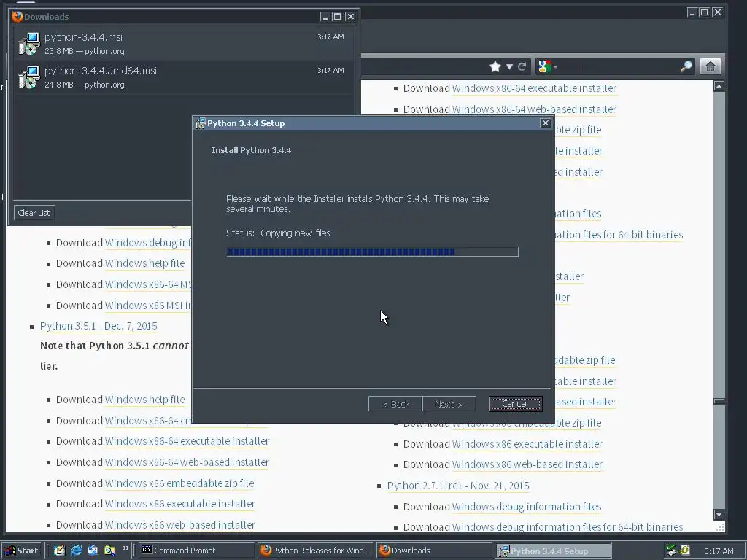747x560 pixels.
Task: Reload the page in Firefox
Action: 522,66
